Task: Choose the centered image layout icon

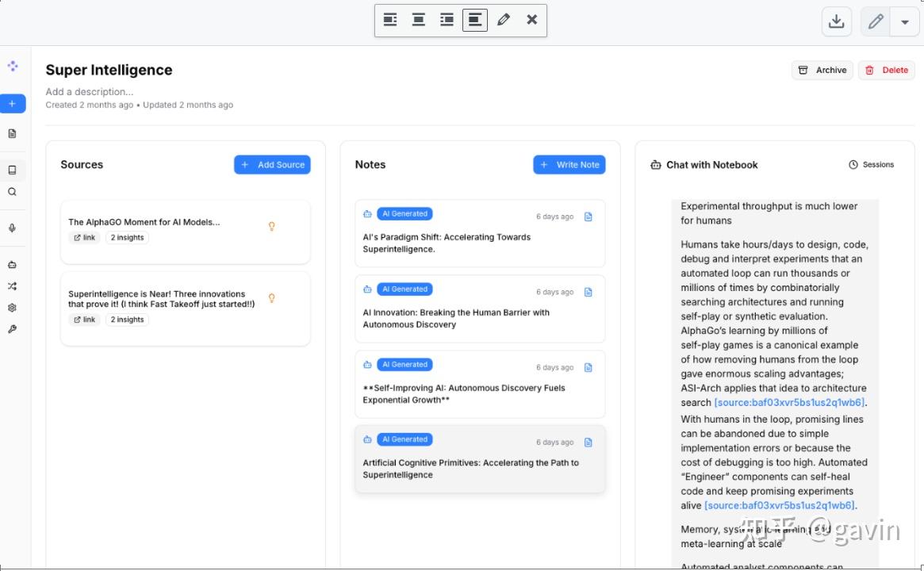Action: tap(419, 20)
